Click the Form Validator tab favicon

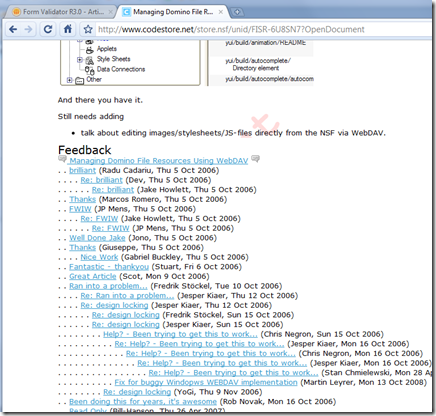[x=16, y=12]
